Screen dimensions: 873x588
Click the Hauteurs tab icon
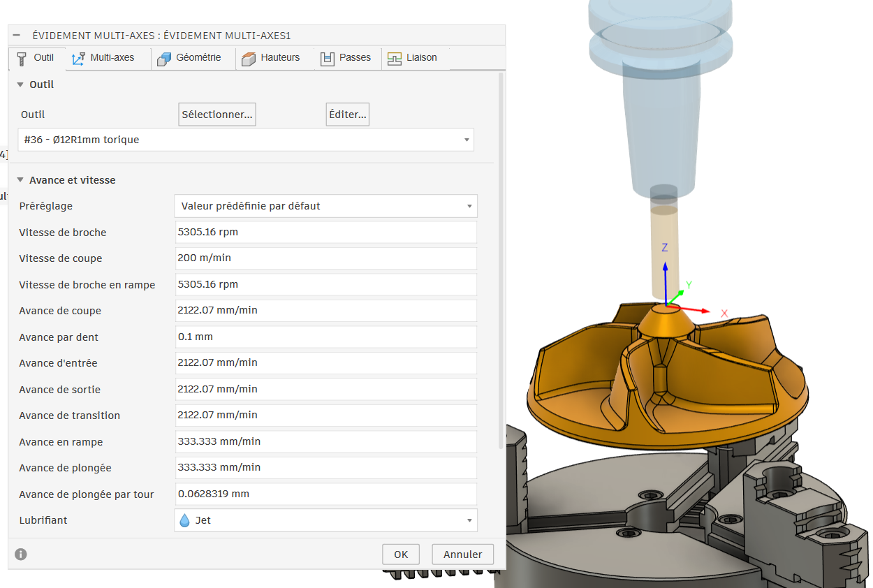pos(249,59)
